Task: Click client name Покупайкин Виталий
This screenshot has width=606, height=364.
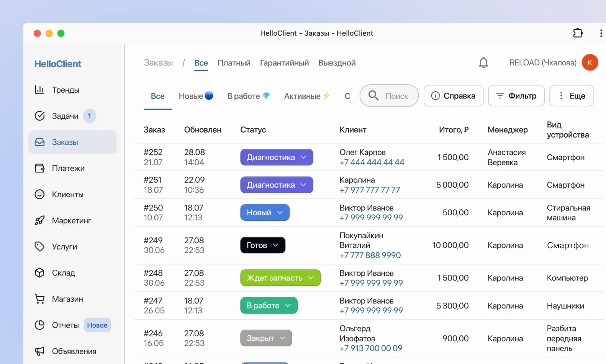Action: tap(361, 240)
